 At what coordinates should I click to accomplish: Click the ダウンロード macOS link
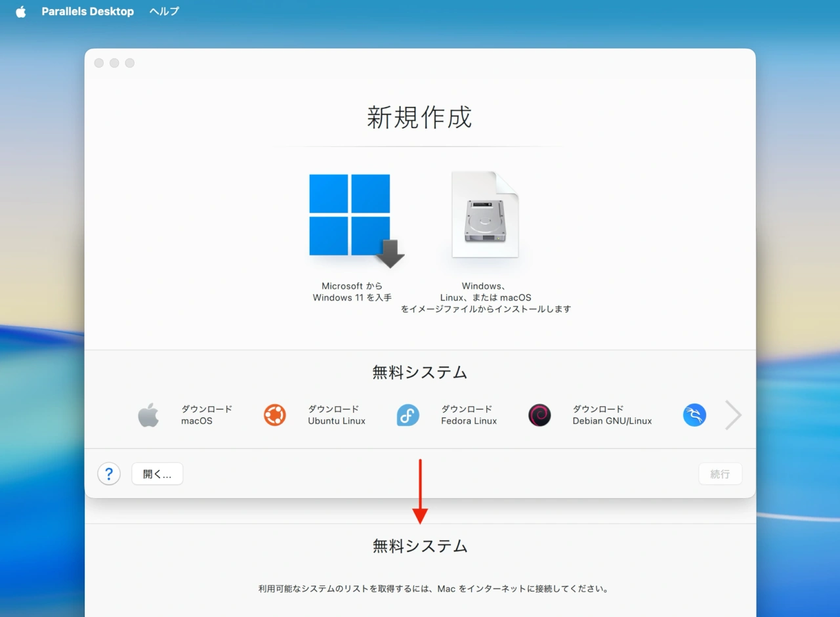pos(206,415)
